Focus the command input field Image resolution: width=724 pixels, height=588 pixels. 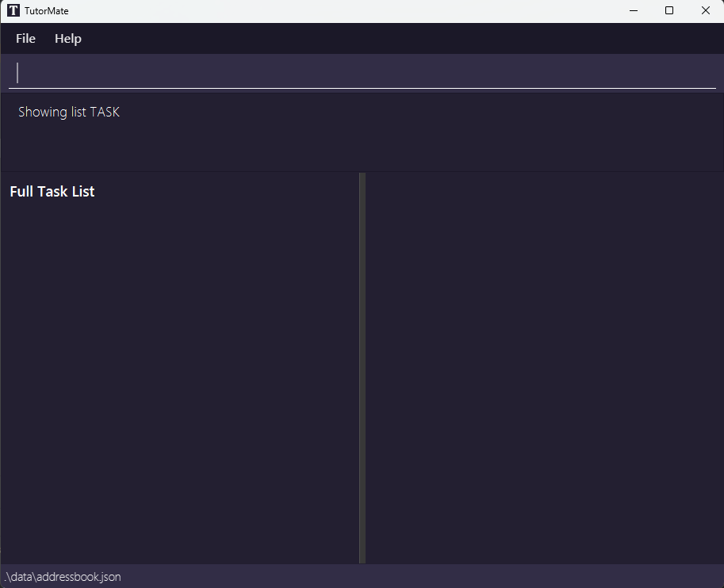click(362, 73)
